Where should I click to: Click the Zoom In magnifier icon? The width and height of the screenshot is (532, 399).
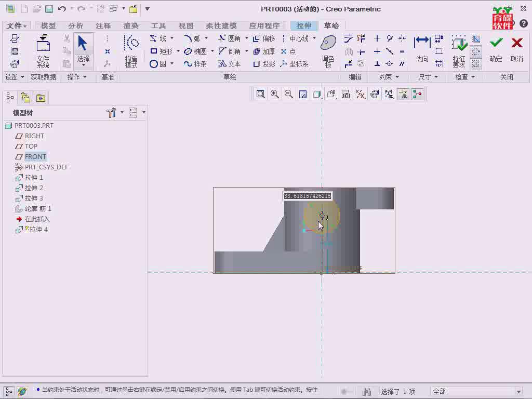coord(275,94)
